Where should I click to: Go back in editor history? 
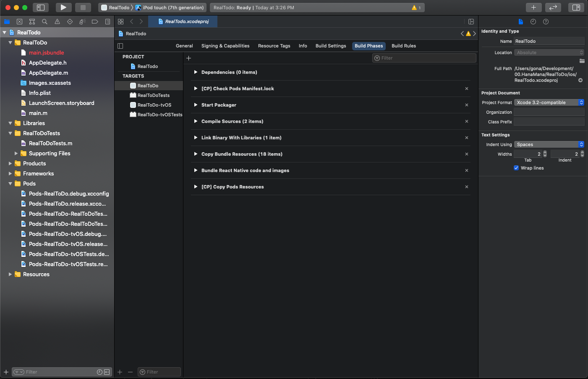click(132, 21)
